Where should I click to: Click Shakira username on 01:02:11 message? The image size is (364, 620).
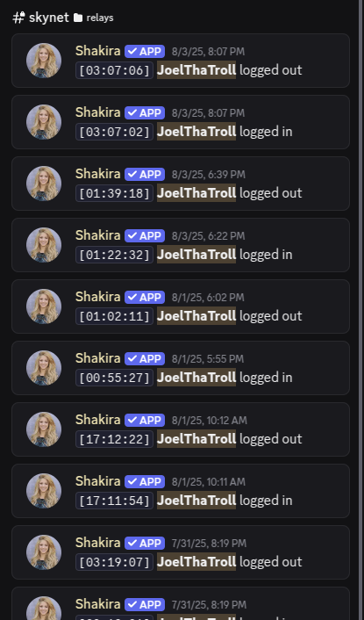[x=98, y=297]
